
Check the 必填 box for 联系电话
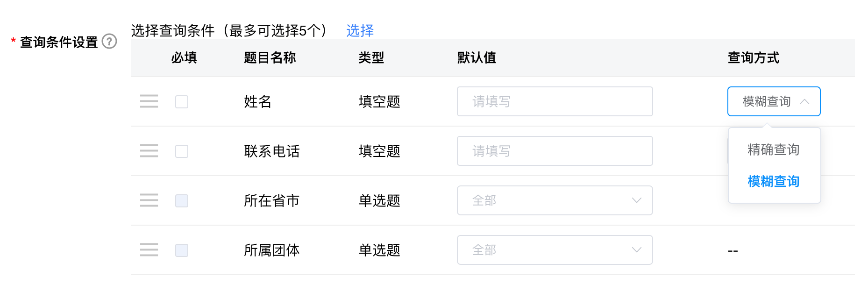click(x=182, y=151)
